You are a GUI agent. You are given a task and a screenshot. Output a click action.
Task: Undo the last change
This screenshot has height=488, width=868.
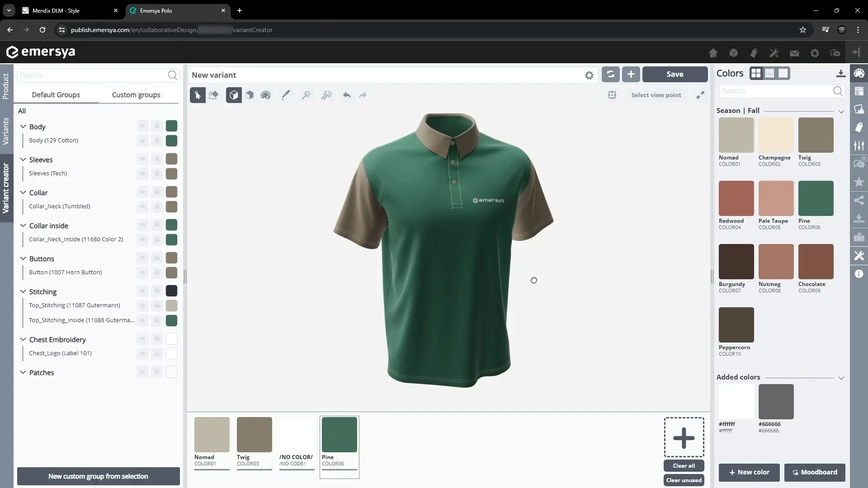click(x=347, y=95)
